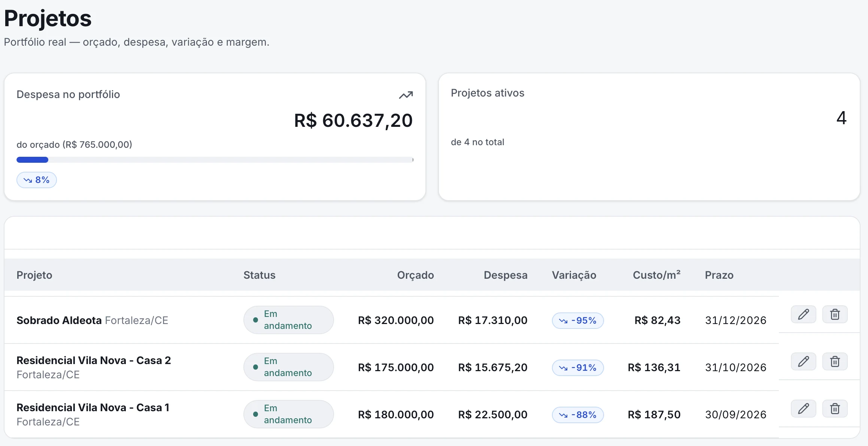Delete Residencial Vila Nova - Casa 1
The width and height of the screenshot is (868, 446).
click(x=835, y=409)
